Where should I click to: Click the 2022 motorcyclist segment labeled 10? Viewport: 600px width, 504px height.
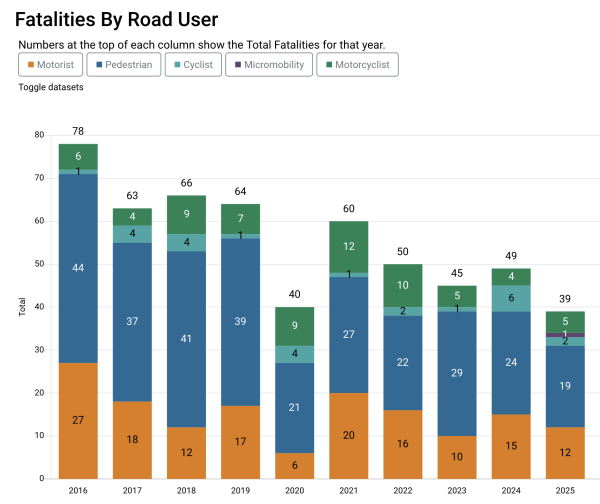(402, 285)
